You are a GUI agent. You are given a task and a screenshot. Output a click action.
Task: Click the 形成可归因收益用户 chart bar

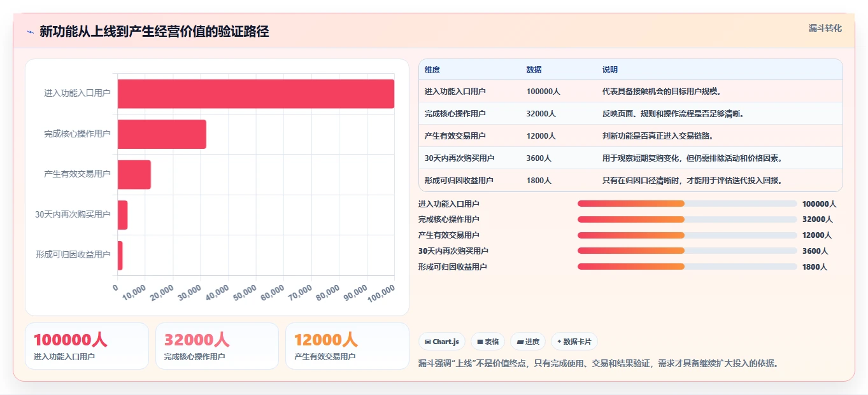pyautogui.click(x=120, y=255)
